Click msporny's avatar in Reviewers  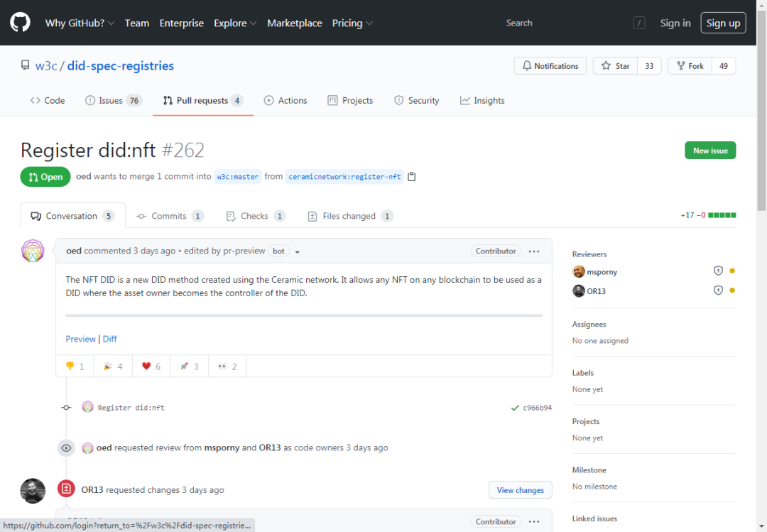[579, 271]
